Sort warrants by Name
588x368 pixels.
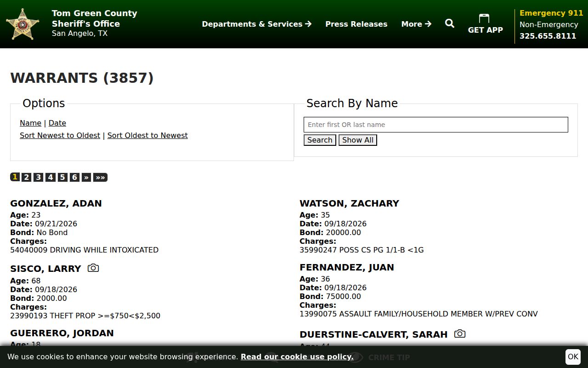click(x=30, y=123)
